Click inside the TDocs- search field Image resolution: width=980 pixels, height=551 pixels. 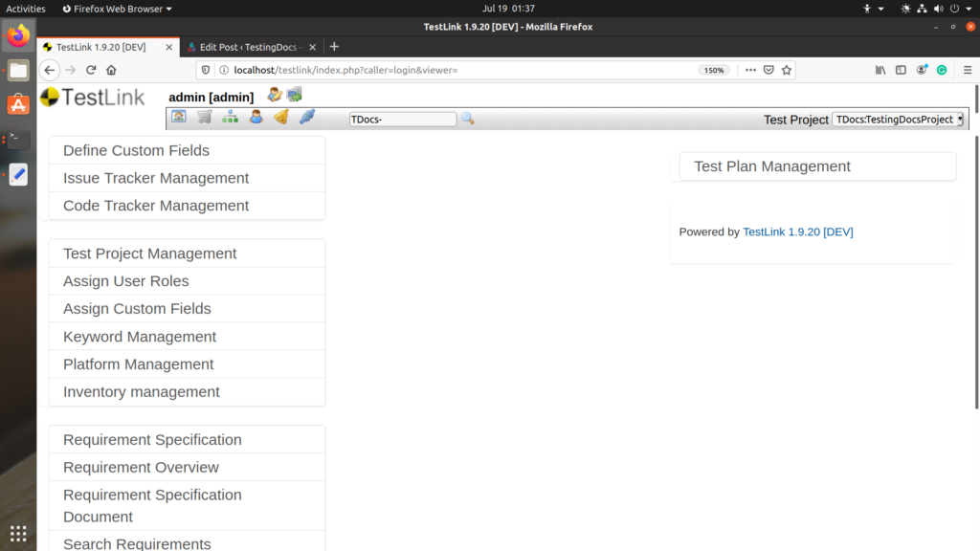pyautogui.click(x=402, y=119)
